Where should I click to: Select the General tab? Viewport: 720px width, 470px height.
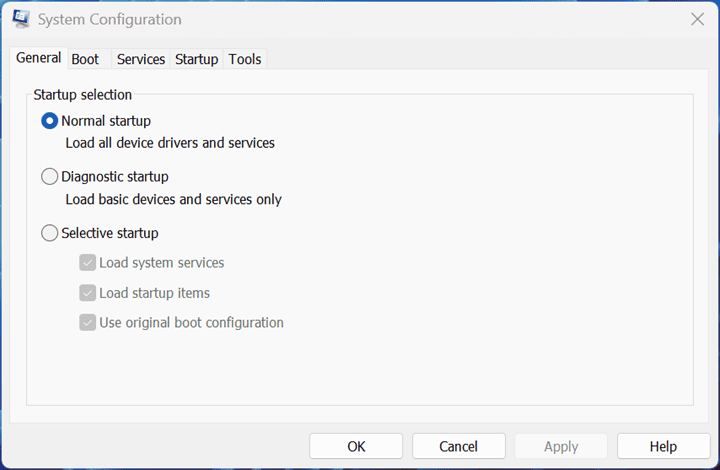[x=39, y=58]
